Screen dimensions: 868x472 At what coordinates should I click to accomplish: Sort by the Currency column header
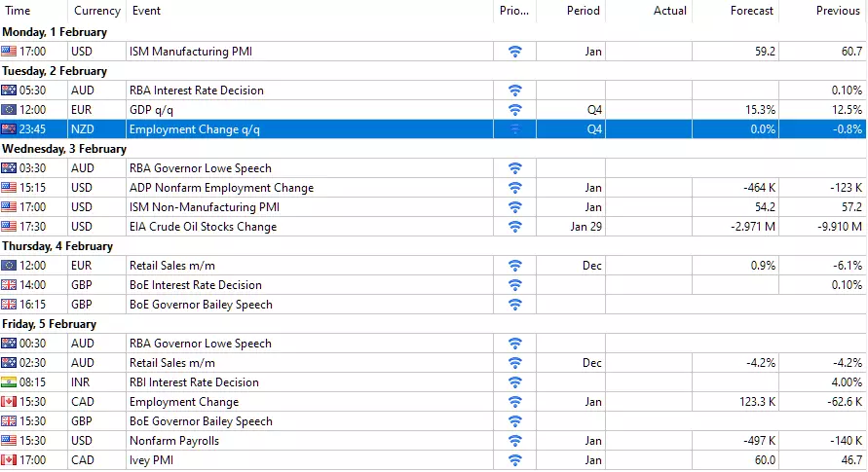tap(96, 11)
